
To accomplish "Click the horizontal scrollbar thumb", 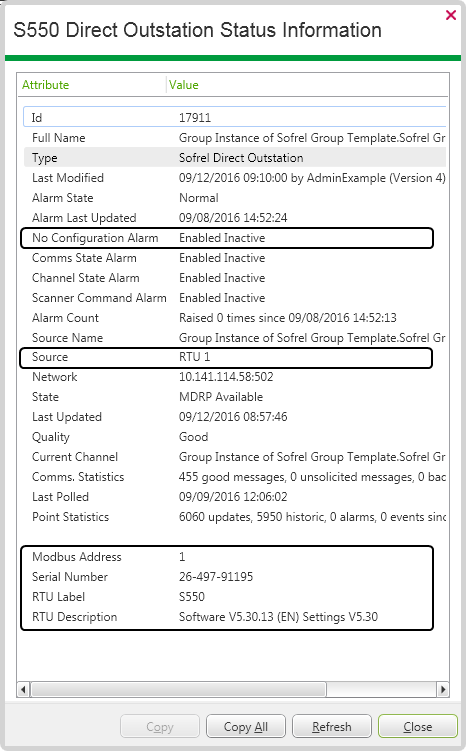I will pos(179,690).
